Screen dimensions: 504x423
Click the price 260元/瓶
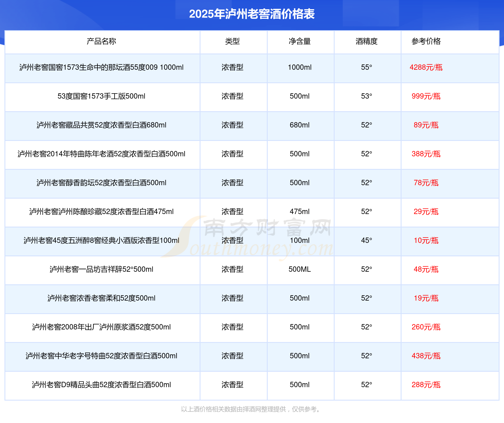(426, 327)
